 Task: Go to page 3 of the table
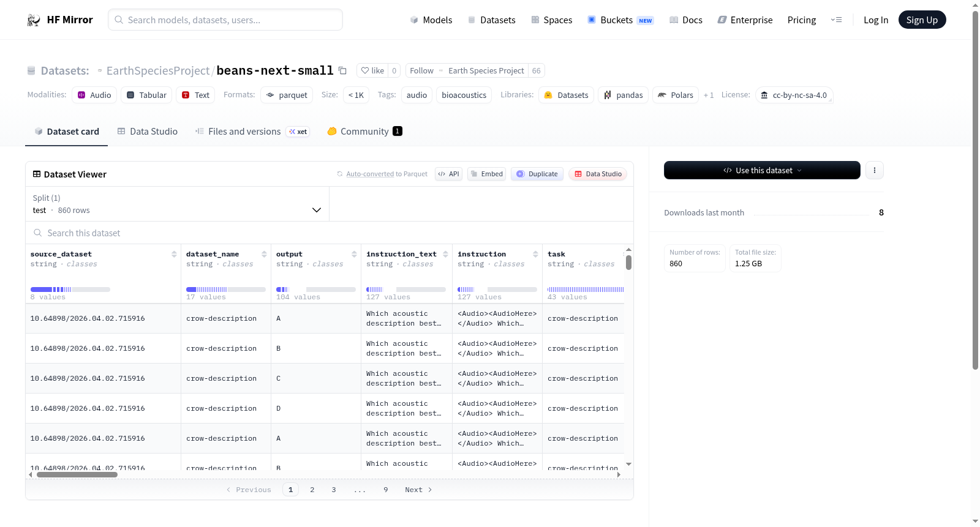[x=333, y=490]
